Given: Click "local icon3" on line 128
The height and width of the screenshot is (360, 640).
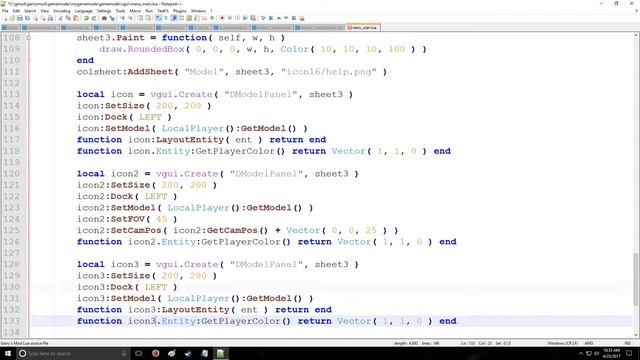Looking at the screenshot, I should 108,264.
